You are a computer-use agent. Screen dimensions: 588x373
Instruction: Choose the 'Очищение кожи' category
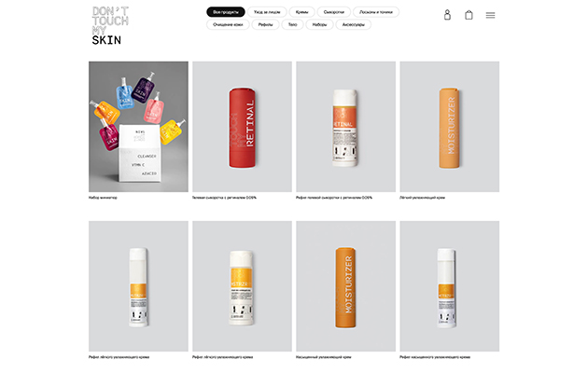[x=228, y=25]
